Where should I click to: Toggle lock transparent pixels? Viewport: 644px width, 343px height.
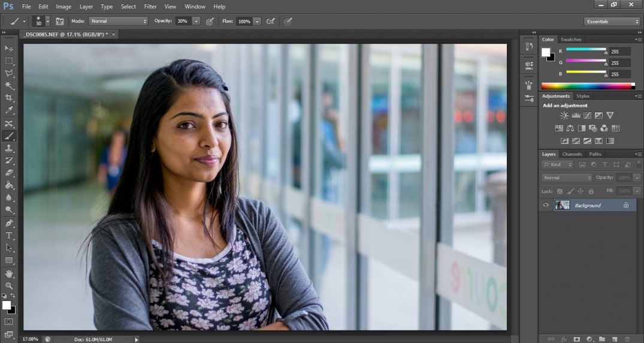click(560, 191)
